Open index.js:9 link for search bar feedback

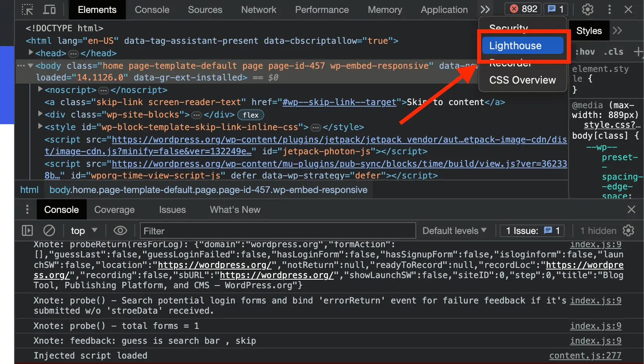coord(596,341)
